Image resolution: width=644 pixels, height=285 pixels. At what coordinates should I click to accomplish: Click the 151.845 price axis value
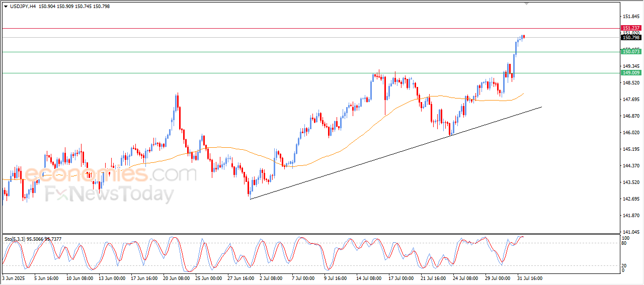click(631, 16)
